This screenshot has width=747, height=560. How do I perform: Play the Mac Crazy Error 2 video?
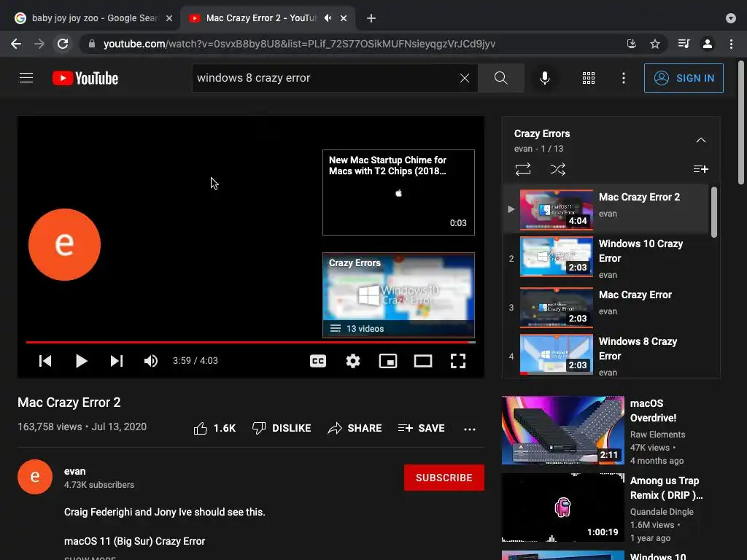tap(82, 361)
